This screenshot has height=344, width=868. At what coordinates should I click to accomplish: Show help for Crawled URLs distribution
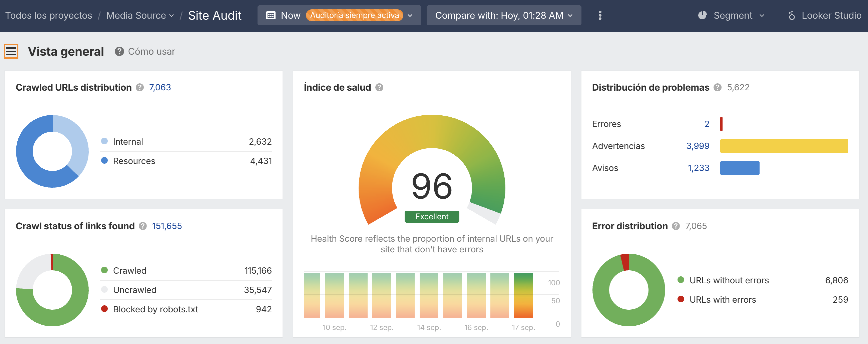coord(140,88)
